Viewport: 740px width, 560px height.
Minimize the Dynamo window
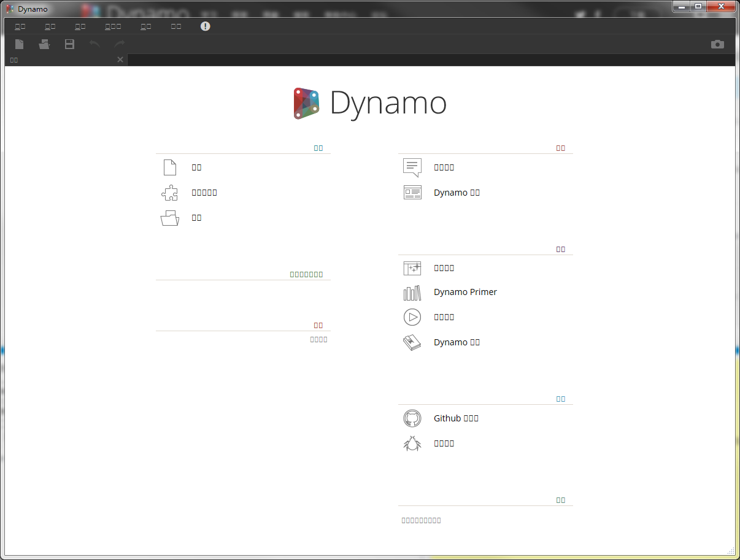682,6
